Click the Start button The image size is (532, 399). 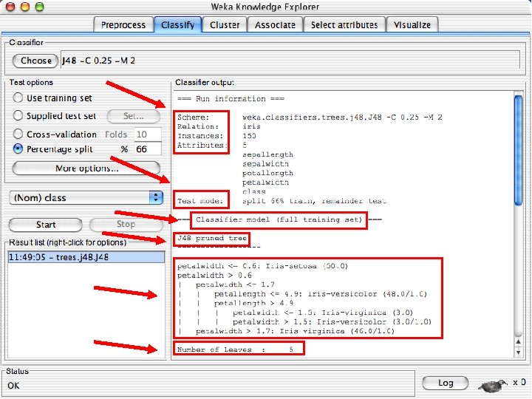coord(46,225)
